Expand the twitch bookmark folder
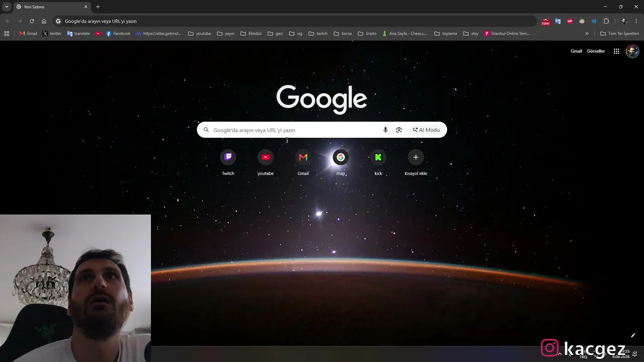Image resolution: width=644 pixels, height=362 pixels. click(318, 34)
